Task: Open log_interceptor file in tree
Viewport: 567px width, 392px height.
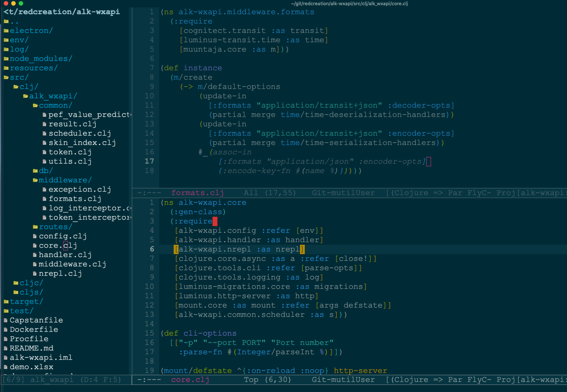Action: (x=90, y=208)
